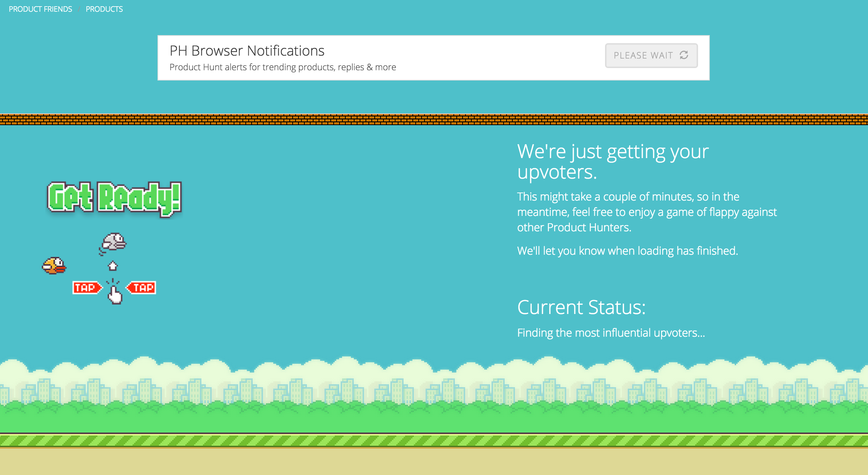Viewport: 868px width, 475px height.
Task: Go to the Products breadcrumb link
Action: point(104,9)
